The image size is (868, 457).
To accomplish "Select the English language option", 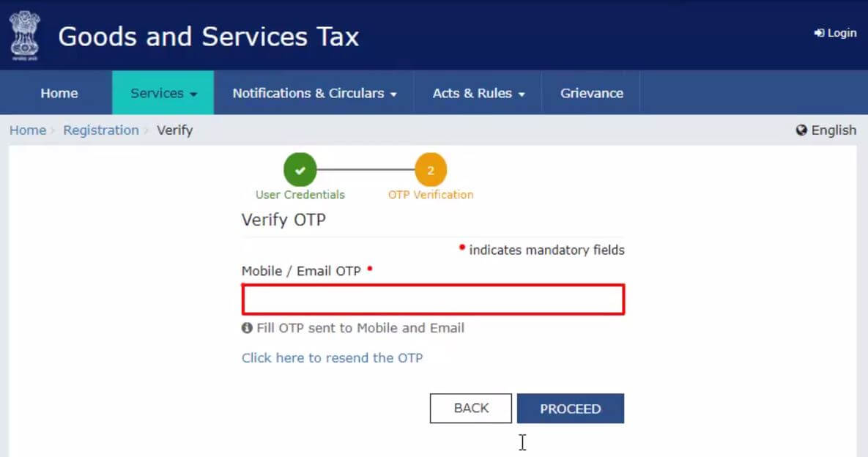I will tap(834, 130).
